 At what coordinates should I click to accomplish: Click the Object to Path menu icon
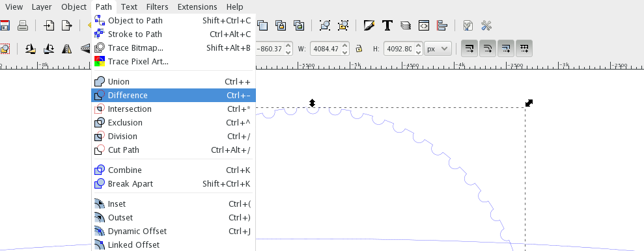(x=100, y=21)
